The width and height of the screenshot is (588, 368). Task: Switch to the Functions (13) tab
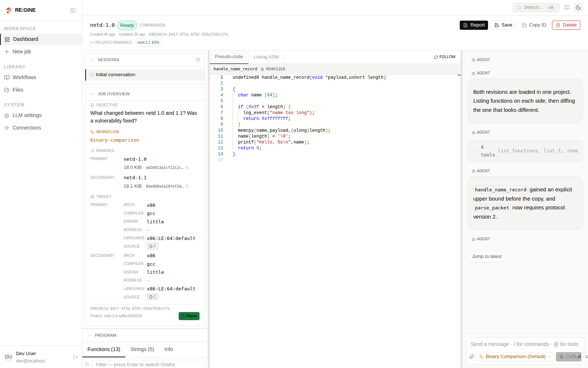[x=104, y=349]
